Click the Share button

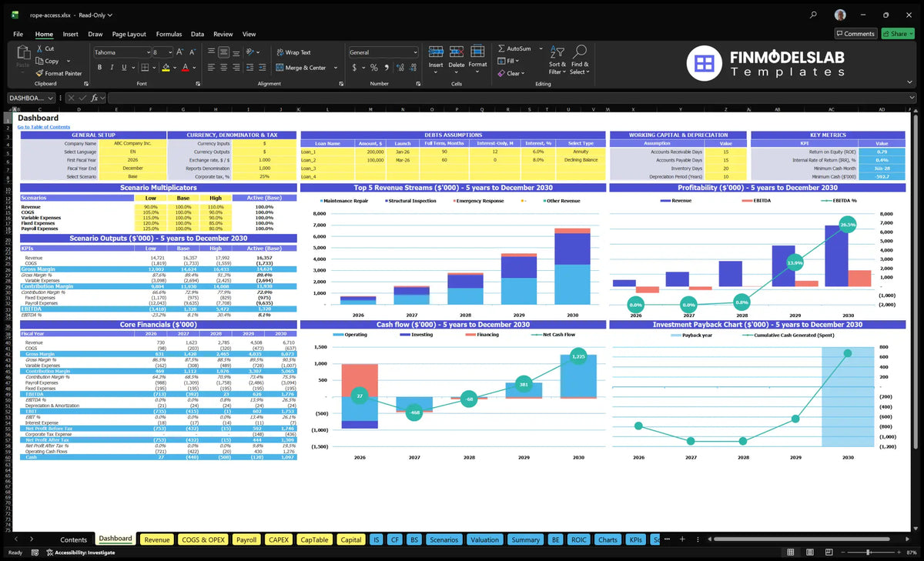tap(898, 34)
